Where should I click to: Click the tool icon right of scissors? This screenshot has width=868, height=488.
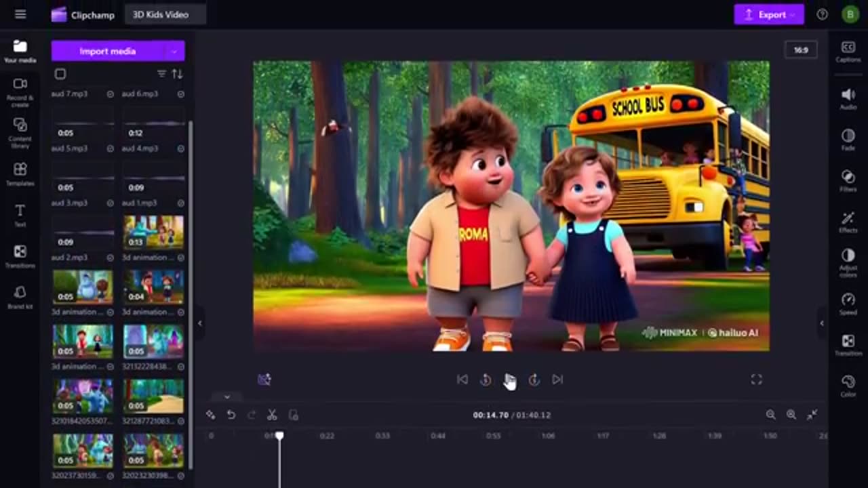pyautogui.click(x=293, y=415)
